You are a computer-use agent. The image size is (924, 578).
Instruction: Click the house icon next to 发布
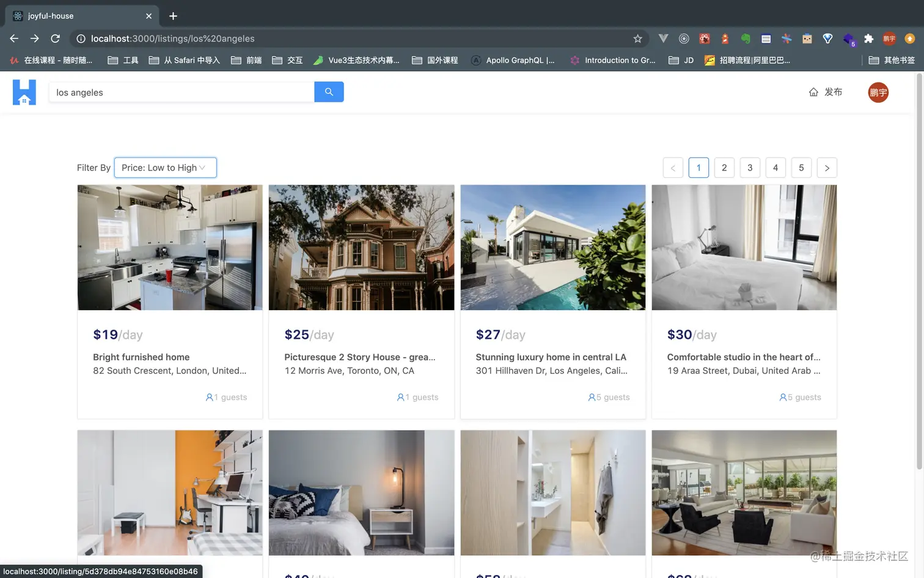click(x=813, y=92)
